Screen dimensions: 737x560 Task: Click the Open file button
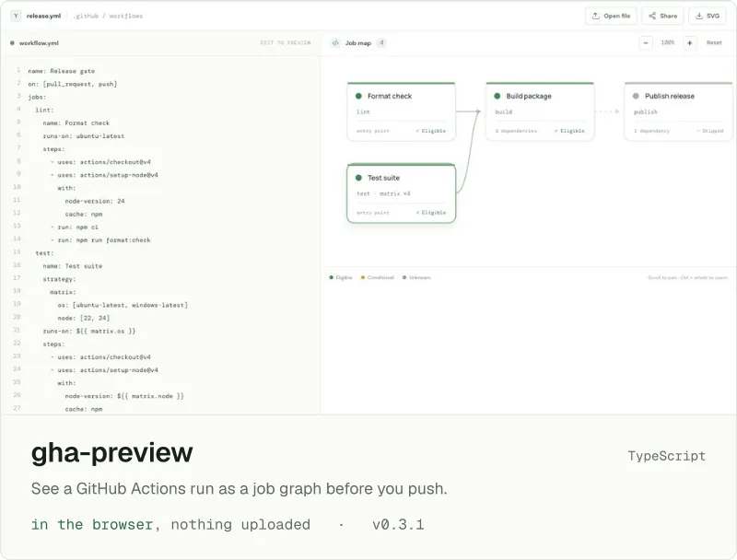[611, 16]
